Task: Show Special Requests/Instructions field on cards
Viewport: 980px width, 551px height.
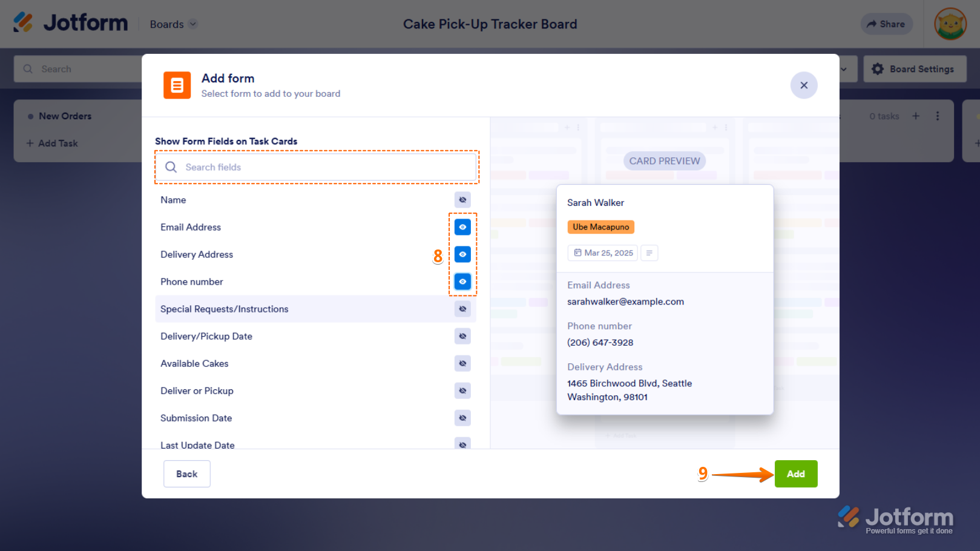Action: pos(462,309)
